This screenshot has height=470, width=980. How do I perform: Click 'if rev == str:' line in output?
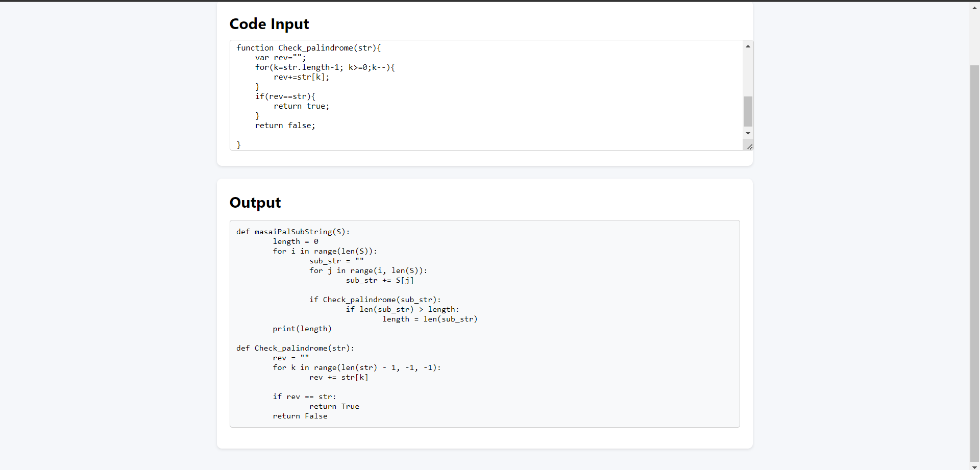point(304,397)
